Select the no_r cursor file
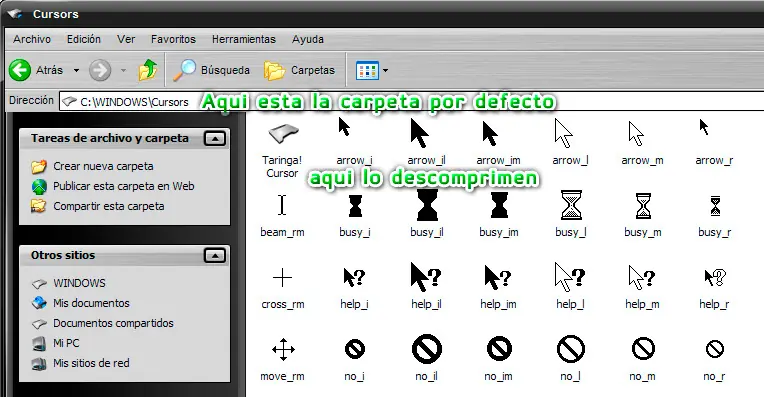Screen dimensions: 764x397 (x=715, y=360)
